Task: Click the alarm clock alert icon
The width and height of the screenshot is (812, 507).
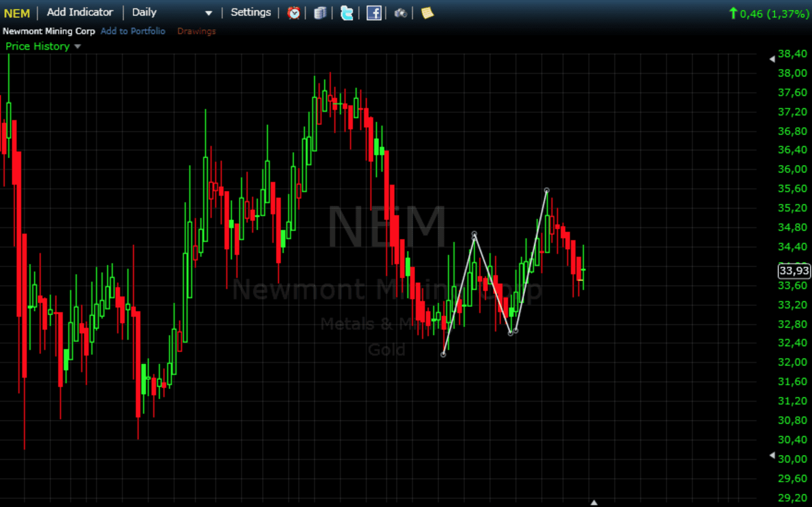Action: click(293, 13)
